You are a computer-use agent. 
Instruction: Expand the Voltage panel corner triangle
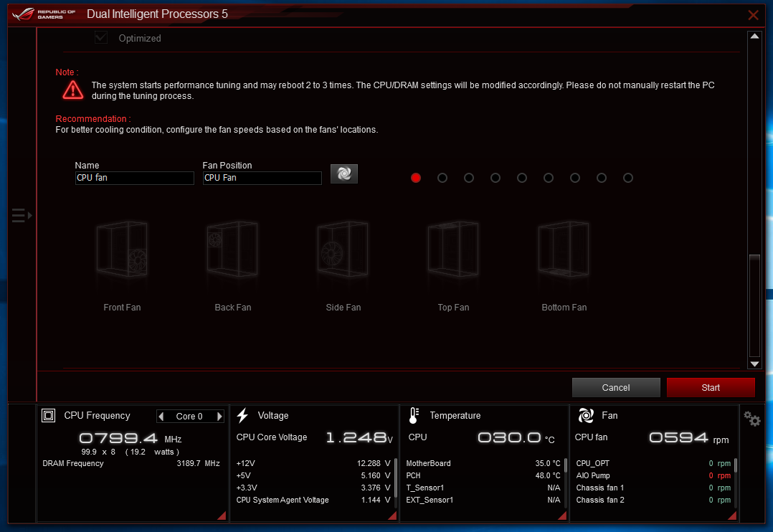(392, 516)
